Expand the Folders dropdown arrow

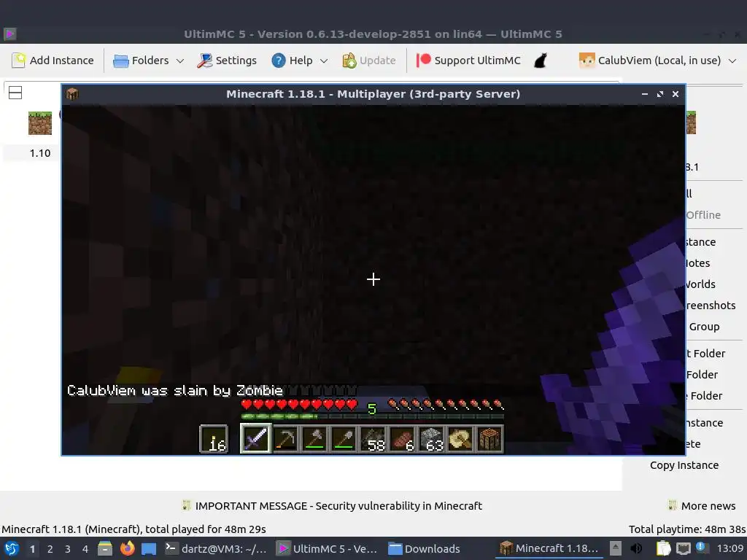click(180, 61)
